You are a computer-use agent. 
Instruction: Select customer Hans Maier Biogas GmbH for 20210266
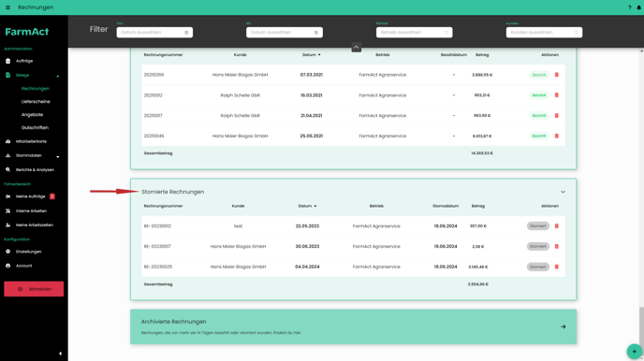240,75
